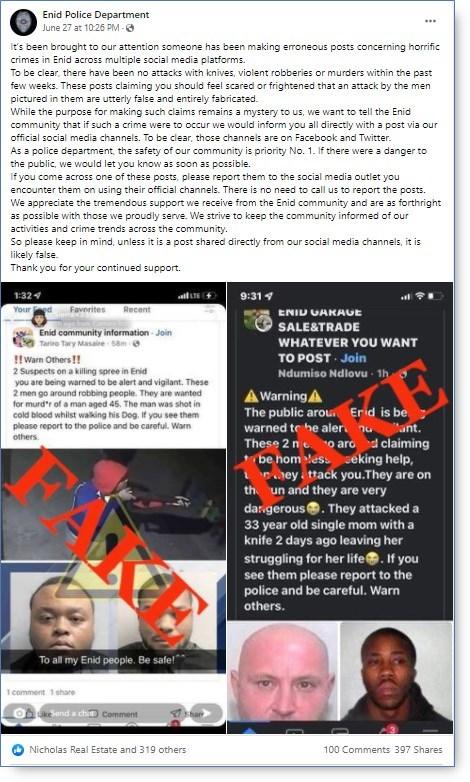Open the three-dot post options menu

click(430, 21)
